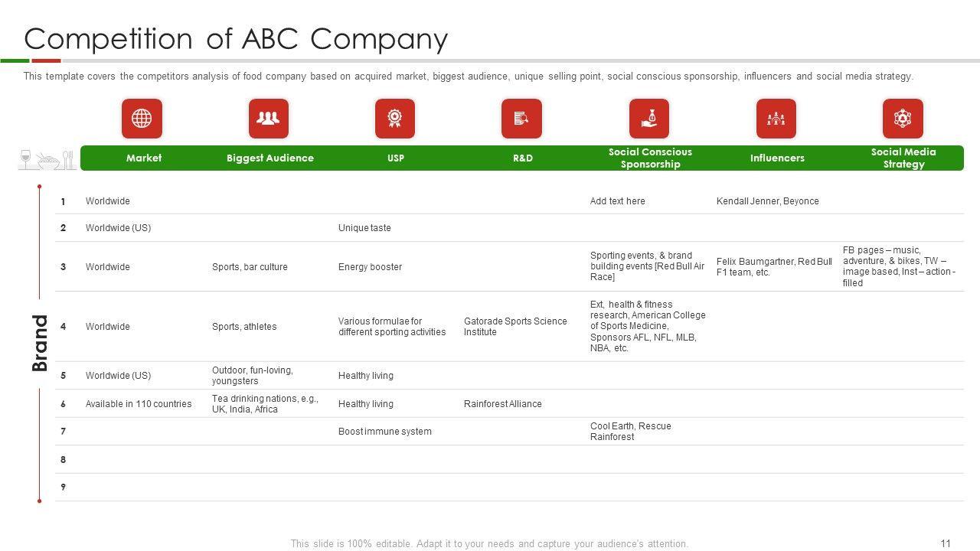Viewport: 980px width, 551px height.
Task: Click row number 2
Action: 63,228
